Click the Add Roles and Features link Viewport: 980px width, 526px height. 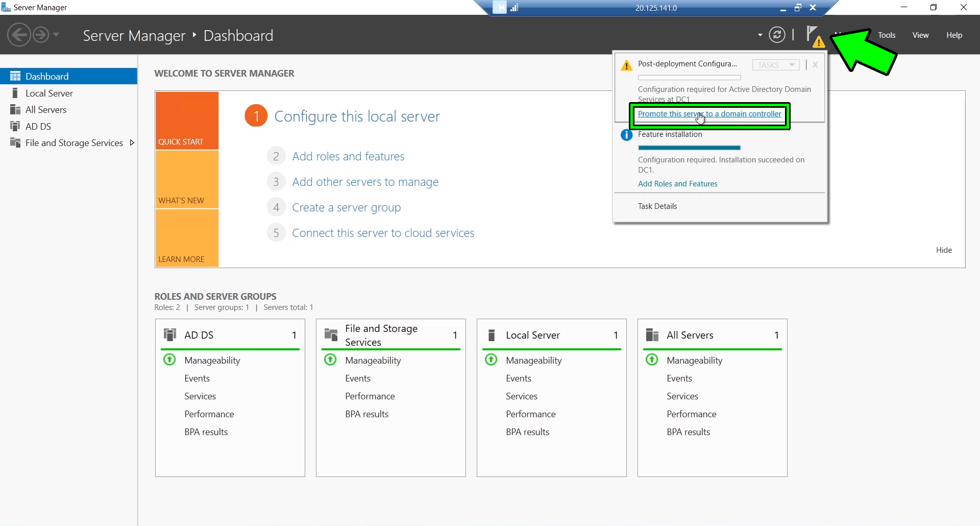tap(677, 184)
